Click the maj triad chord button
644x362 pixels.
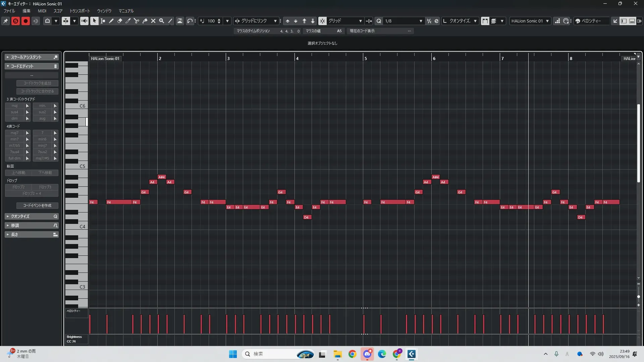[x=14, y=106]
